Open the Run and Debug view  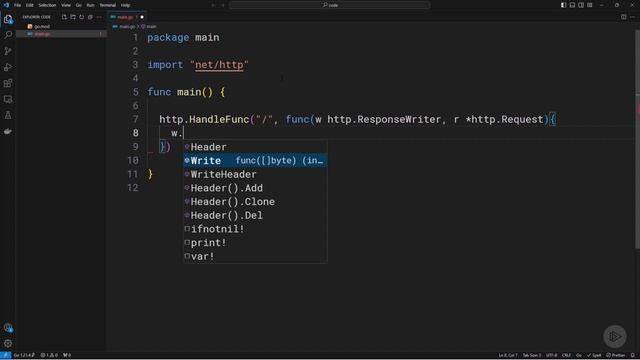point(8,67)
